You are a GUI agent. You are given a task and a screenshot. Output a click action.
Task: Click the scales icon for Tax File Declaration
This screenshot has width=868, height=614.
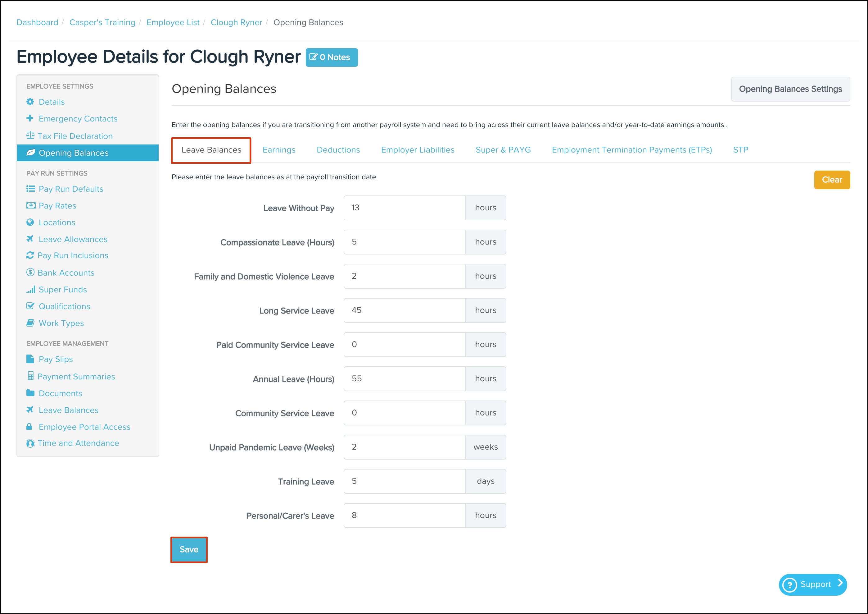pyautogui.click(x=30, y=135)
